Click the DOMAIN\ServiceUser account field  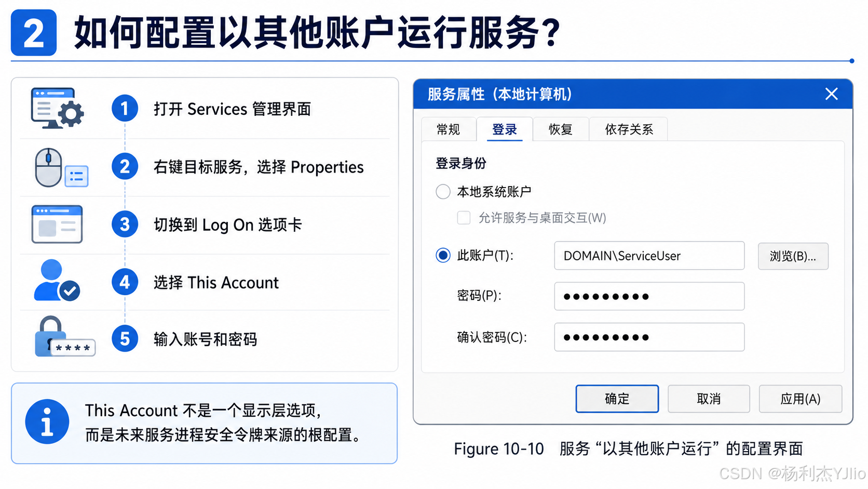tap(649, 256)
